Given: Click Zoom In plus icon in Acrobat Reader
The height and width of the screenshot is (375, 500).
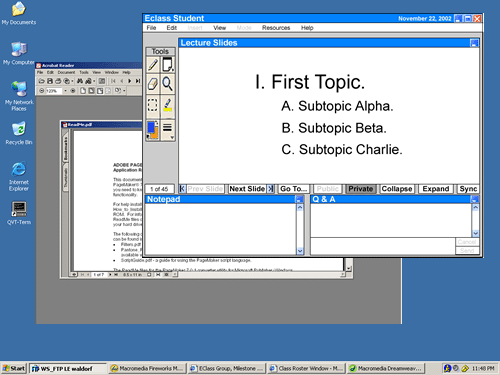Looking at the screenshot, I should (73, 91).
